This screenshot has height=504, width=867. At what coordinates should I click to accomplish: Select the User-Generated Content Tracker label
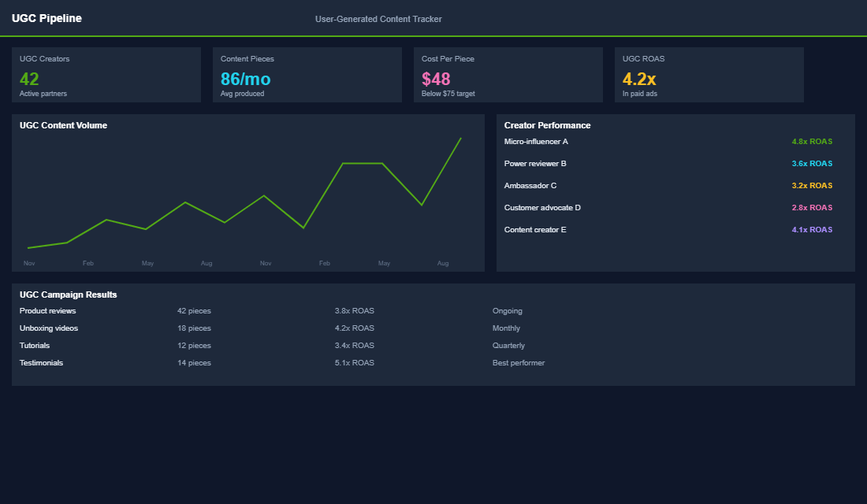click(378, 18)
